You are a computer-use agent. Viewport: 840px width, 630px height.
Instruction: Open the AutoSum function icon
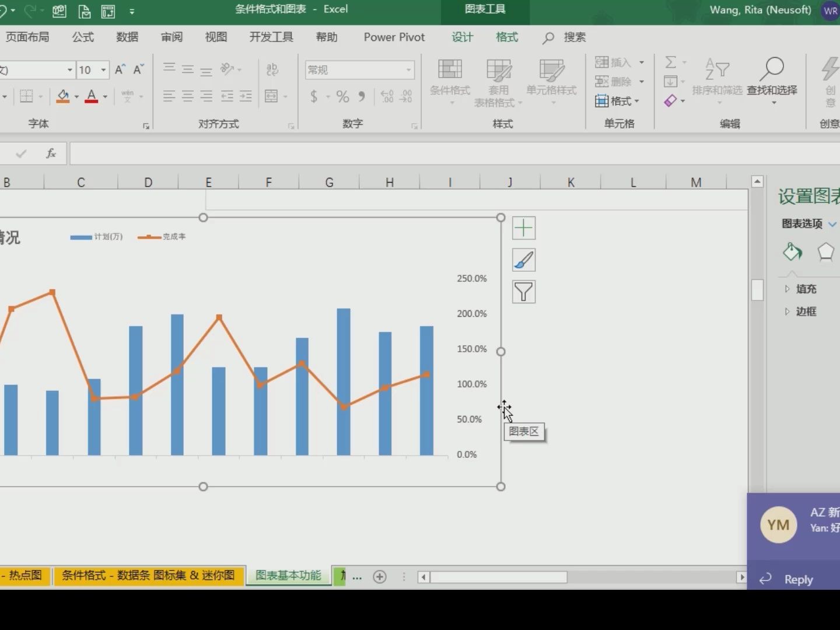click(x=672, y=62)
